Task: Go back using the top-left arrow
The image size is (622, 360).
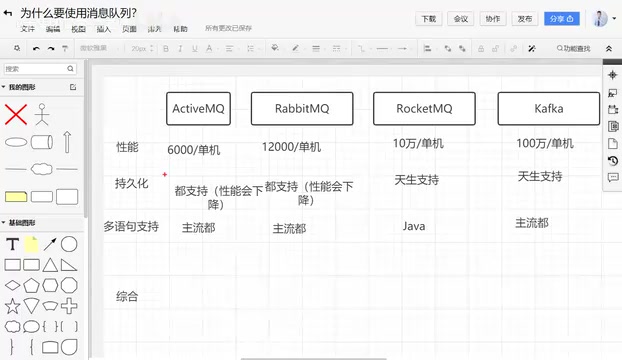Action: pos(8,13)
